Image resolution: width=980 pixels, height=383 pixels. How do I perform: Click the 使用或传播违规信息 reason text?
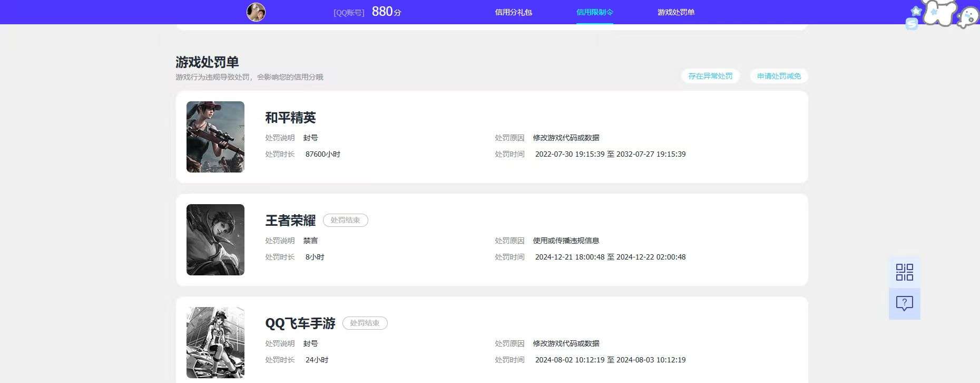[566, 241]
